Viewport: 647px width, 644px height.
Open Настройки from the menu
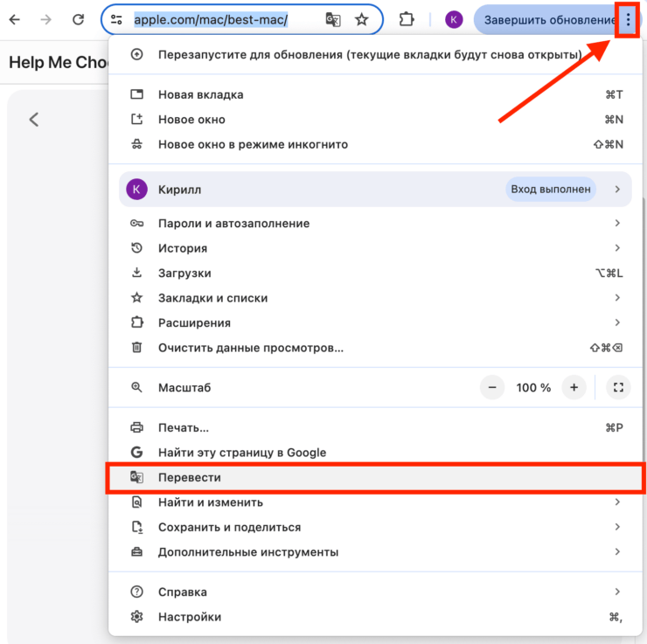coord(190,617)
